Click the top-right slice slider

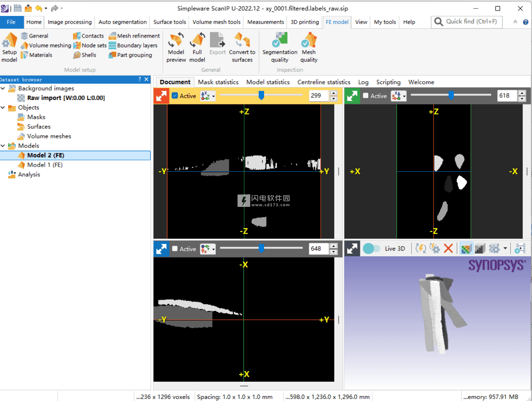click(x=451, y=95)
